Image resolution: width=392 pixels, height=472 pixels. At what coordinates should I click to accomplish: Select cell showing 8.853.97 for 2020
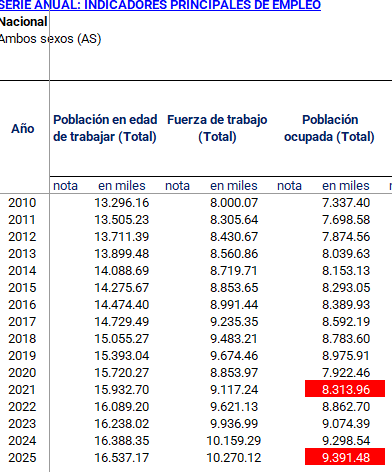tap(234, 373)
